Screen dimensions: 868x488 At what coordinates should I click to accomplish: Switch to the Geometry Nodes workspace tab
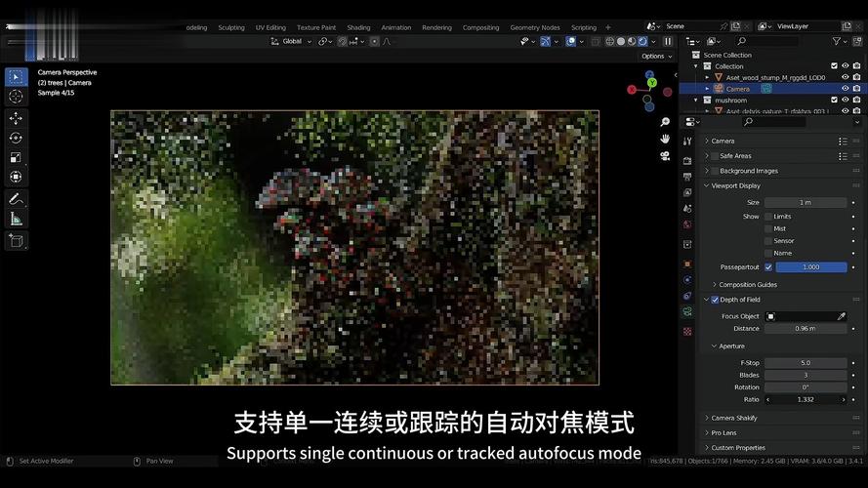(535, 27)
